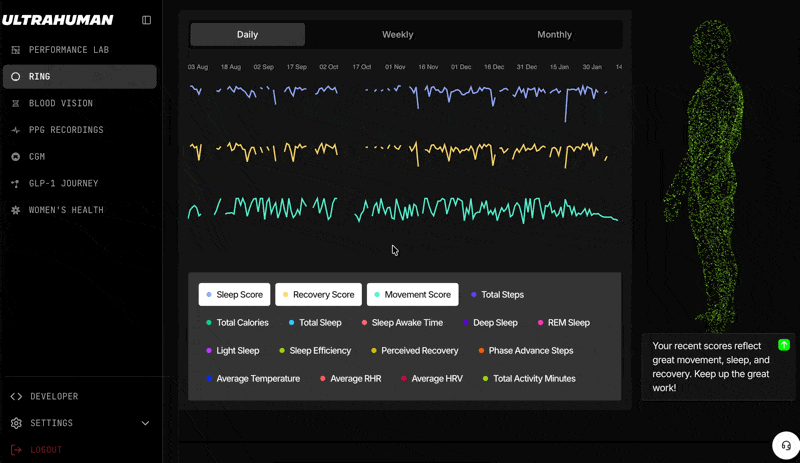The width and height of the screenshot is (800, 463).
Task: Click the Ultrahuman logo
Action: tap(58, 20)
